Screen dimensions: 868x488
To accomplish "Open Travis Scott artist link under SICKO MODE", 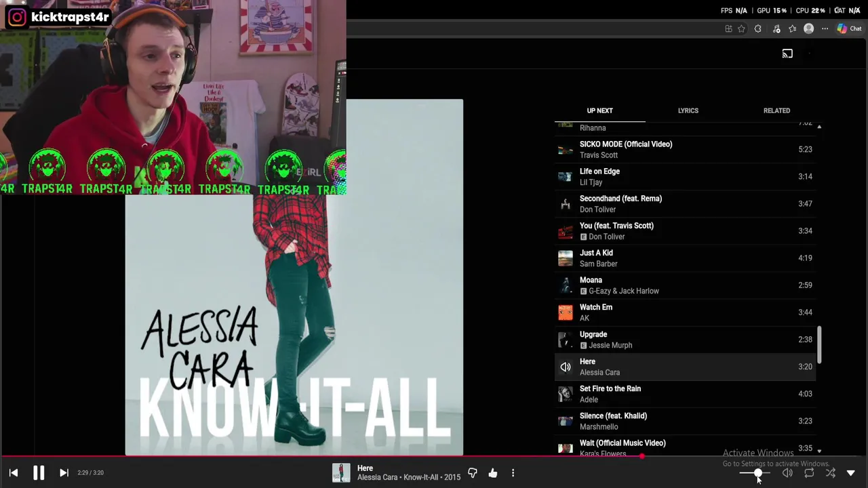I will pyautogui.click(x=598, y=155).
